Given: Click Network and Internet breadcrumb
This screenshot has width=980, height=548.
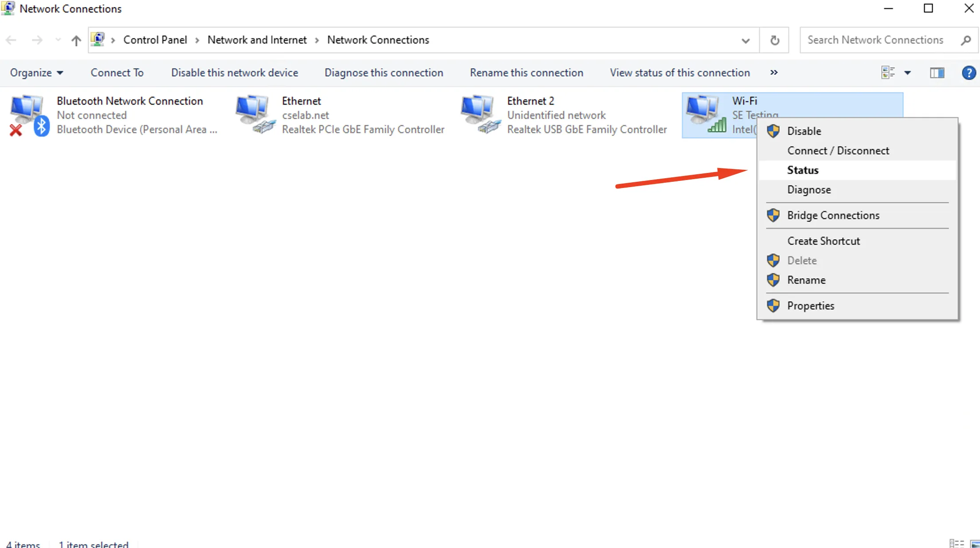Looking at the screenshot, I should click(x=257, y=40).
